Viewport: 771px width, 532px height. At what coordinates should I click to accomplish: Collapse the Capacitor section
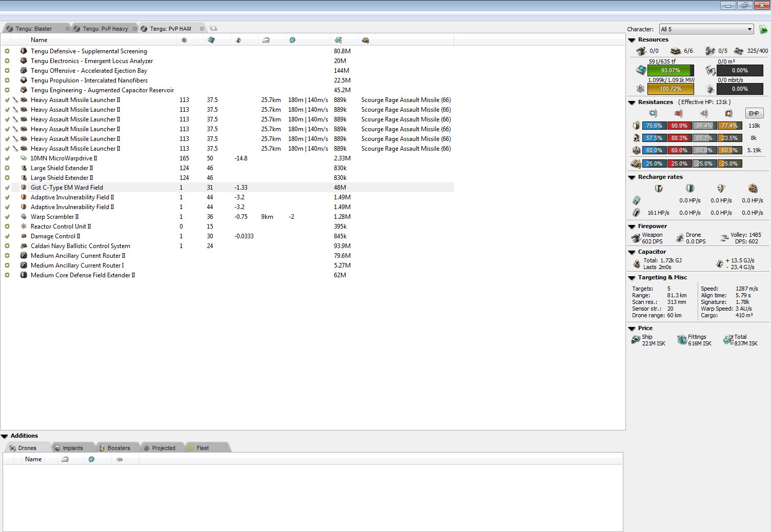coord(632,252)
